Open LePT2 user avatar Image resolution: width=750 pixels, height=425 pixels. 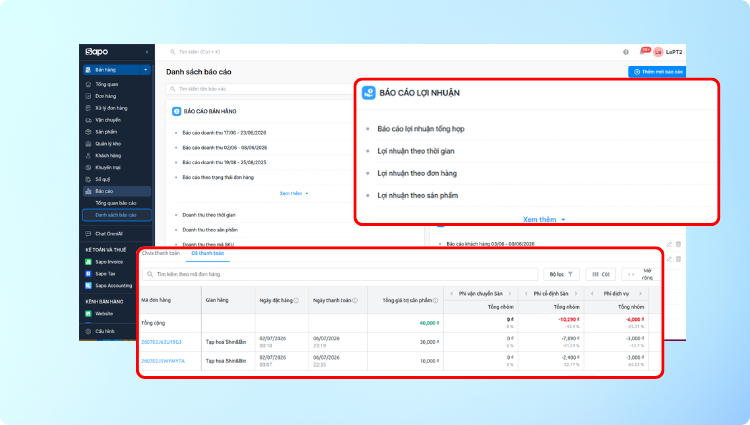(658, 52)
